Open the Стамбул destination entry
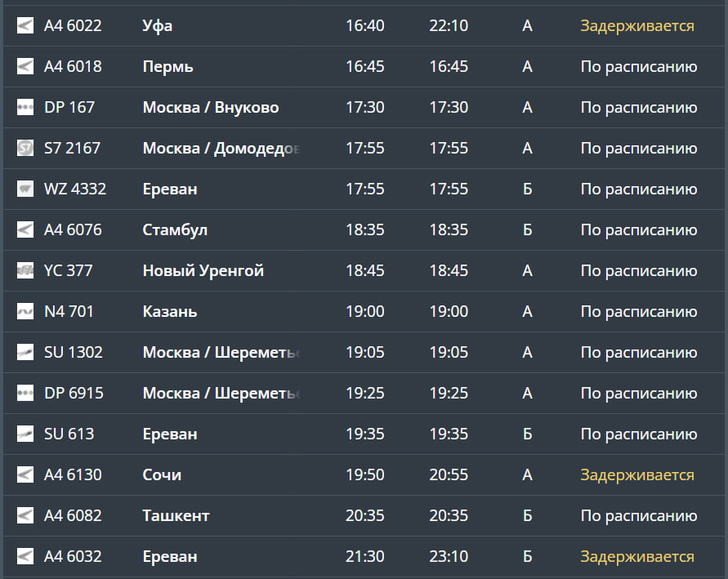The height and width of the screenshot is (579, 728). (175, 230)
